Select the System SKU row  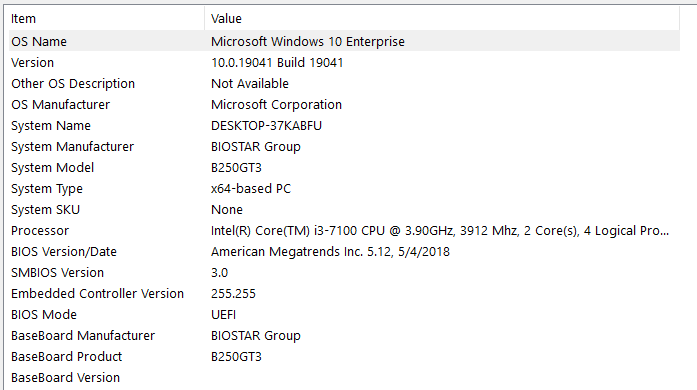point(344,209)
